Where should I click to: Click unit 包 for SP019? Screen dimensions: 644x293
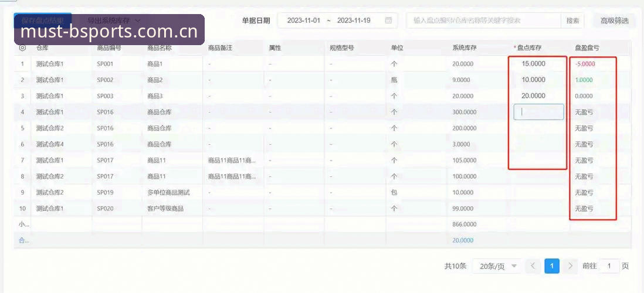tap(394, 192)
